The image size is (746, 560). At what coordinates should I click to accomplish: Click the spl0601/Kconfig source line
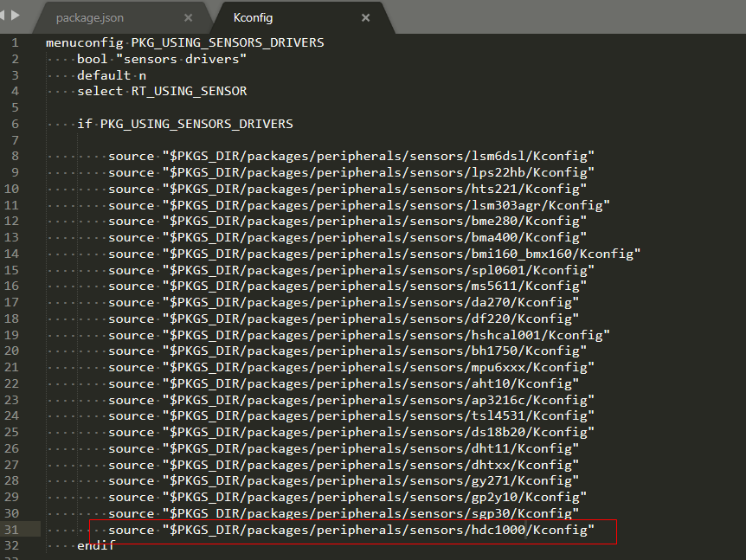(351, 270)
